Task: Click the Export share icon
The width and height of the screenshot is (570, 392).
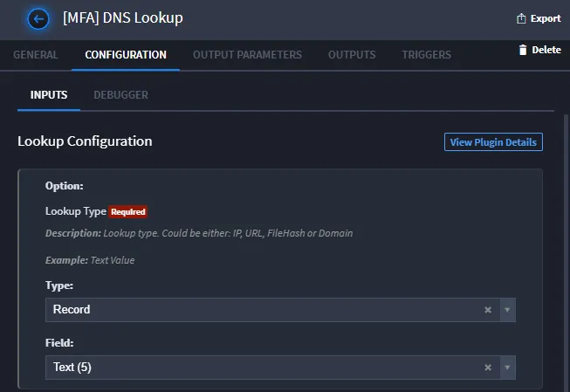Action: pos(521,18)
